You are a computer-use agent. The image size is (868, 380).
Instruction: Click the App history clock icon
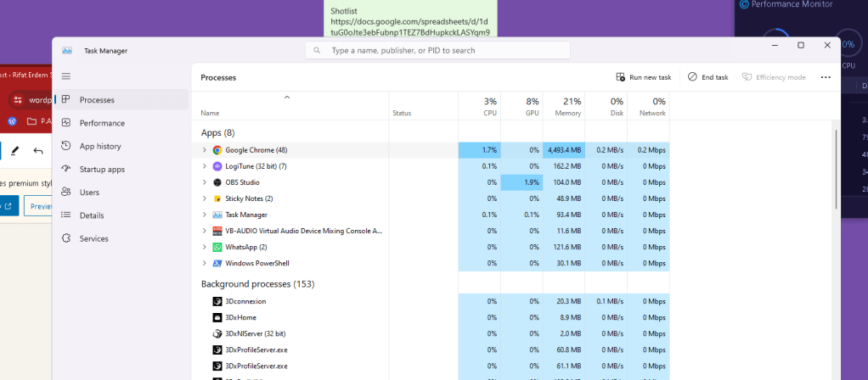click(66, 146)
